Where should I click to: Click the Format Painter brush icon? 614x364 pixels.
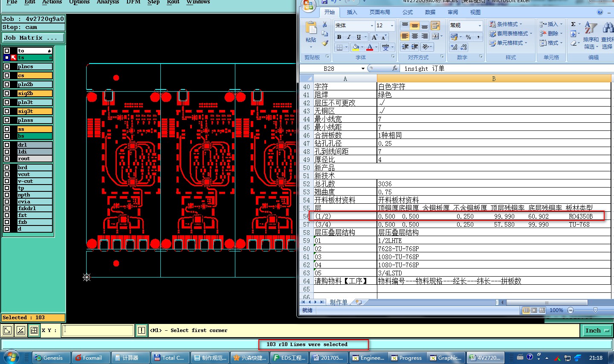click(325, 43)
